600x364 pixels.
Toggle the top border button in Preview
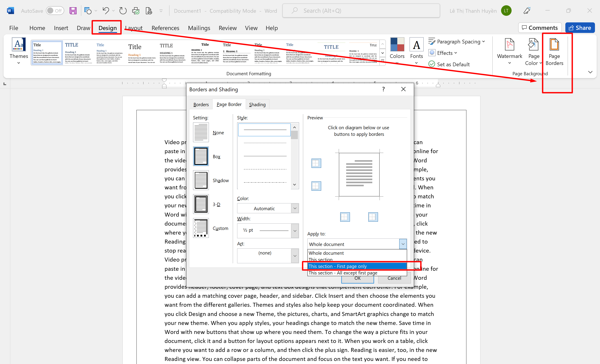point(316,163)
